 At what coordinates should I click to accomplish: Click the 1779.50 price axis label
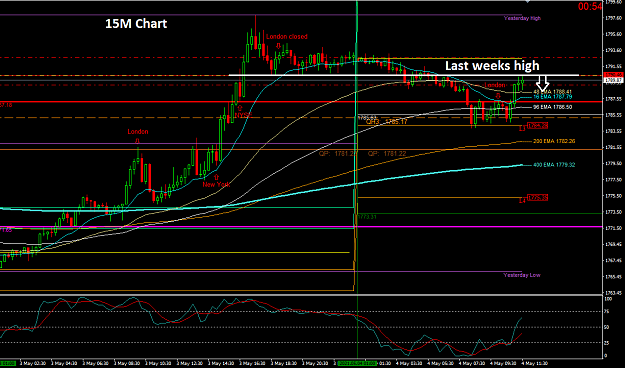pyautogui.click(x=613, y=163)
